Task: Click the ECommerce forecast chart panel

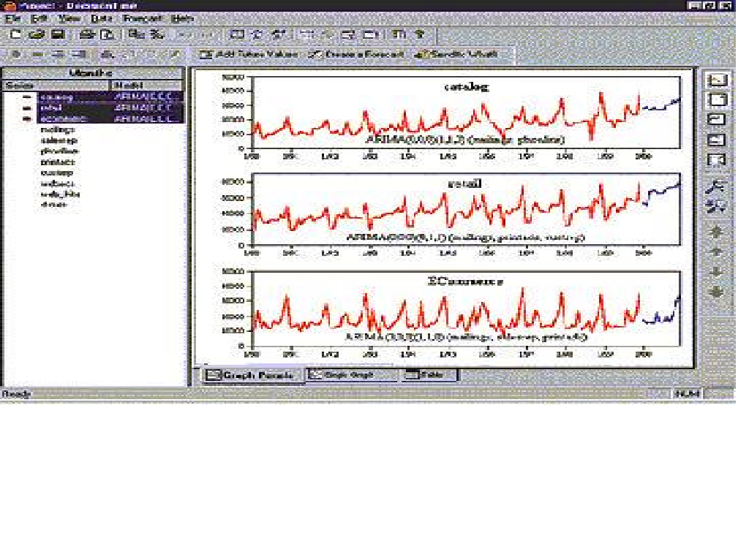Action: [x=466, y=309]
